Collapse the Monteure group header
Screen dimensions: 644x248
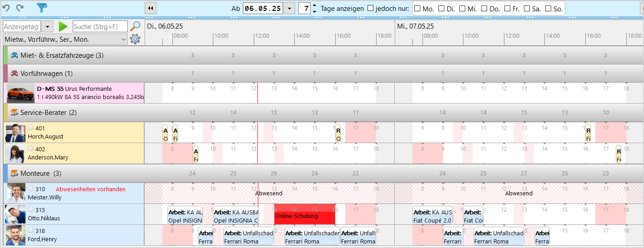40,174
